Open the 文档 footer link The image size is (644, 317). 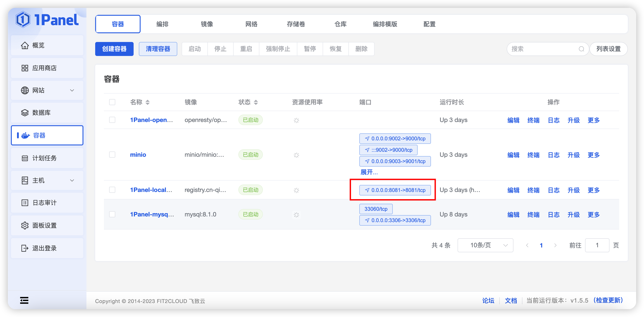[x=511, y=300]
